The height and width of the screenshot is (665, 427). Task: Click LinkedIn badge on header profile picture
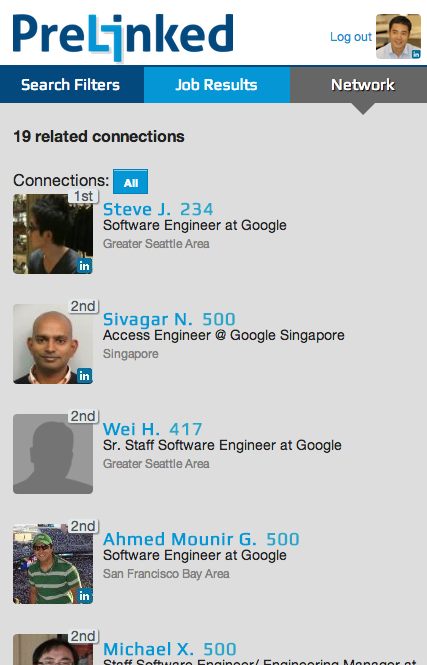pyautogui.click(x=416, y=54)
